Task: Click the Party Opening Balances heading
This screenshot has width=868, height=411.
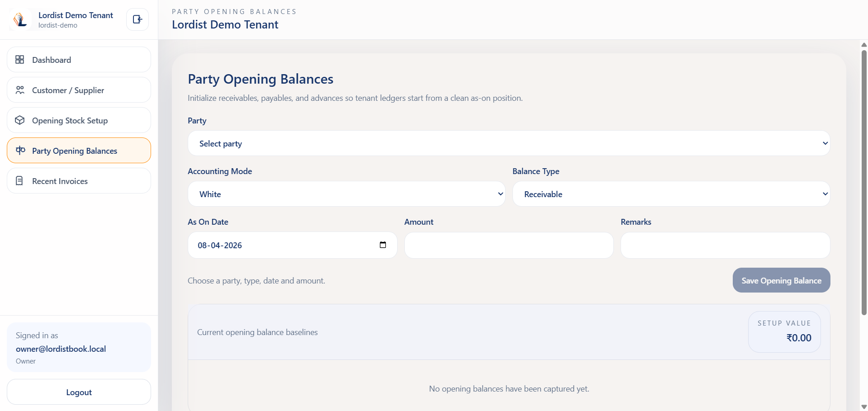Action: pos(261,79)
